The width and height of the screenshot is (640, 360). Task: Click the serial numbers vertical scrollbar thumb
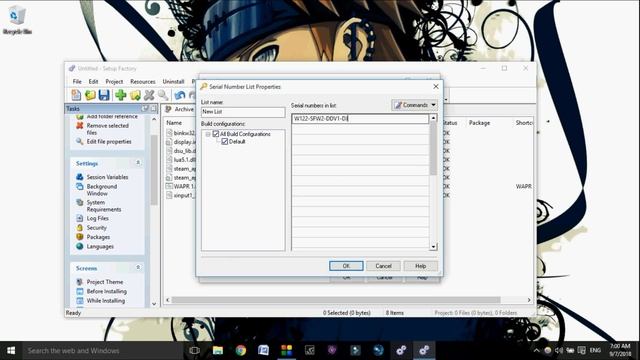[x=433, y=148]
